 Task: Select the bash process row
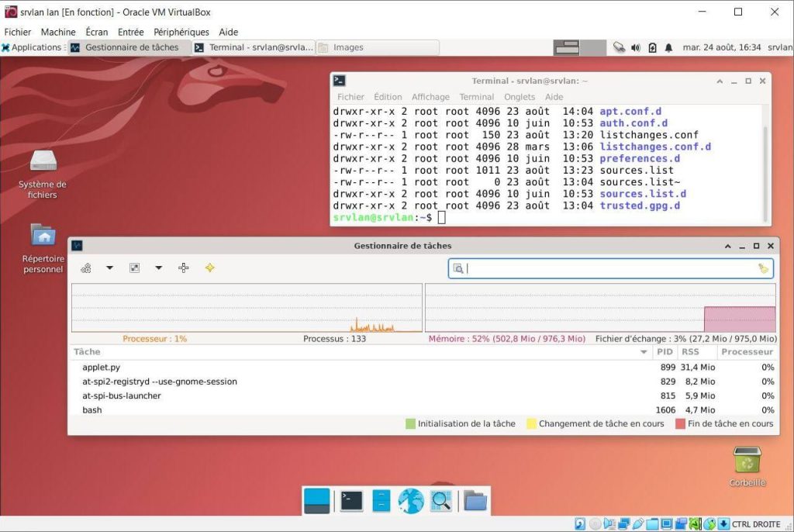pos(423,409)
